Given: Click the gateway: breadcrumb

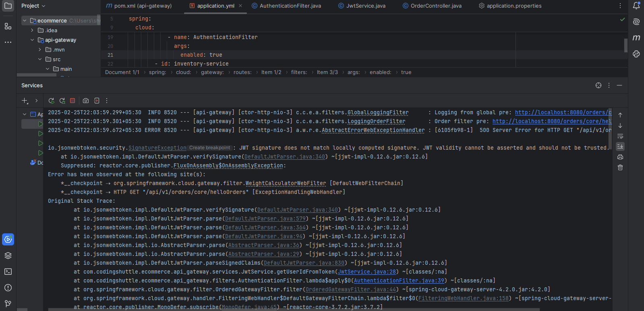Looking at the screenshot, I should [212, 72].
